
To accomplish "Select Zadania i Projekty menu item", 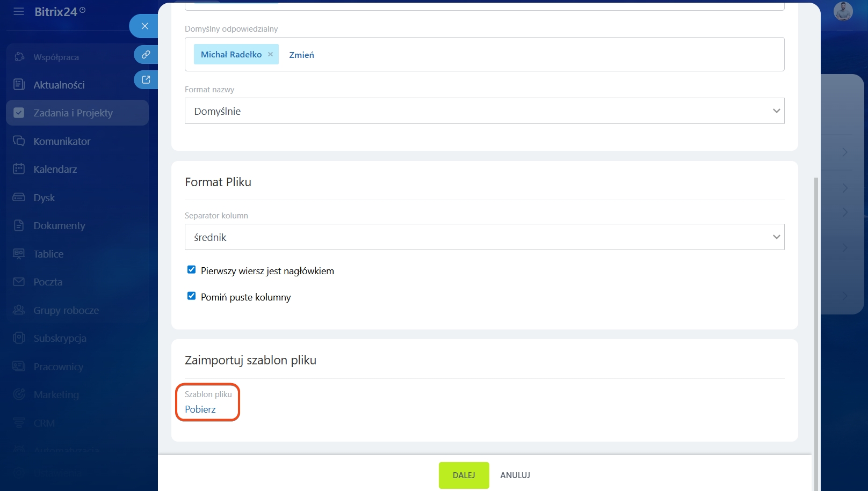I will click(x=77, y=113).
